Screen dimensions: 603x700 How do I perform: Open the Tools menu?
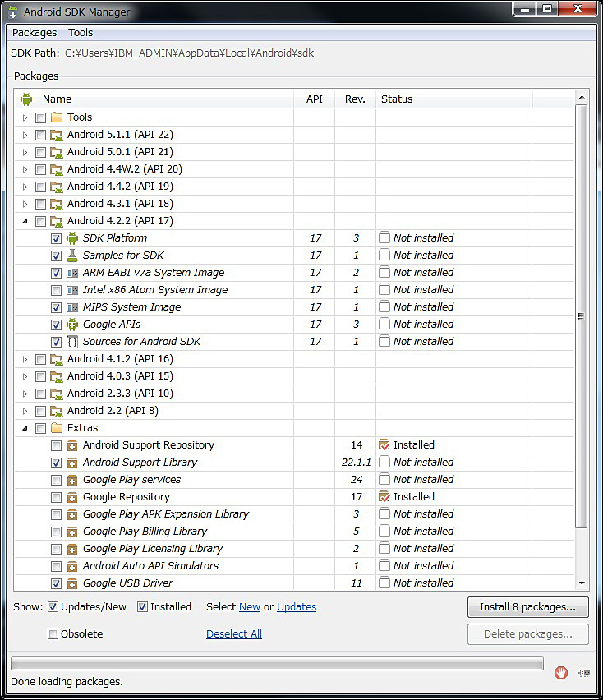[x=80, y=33]
